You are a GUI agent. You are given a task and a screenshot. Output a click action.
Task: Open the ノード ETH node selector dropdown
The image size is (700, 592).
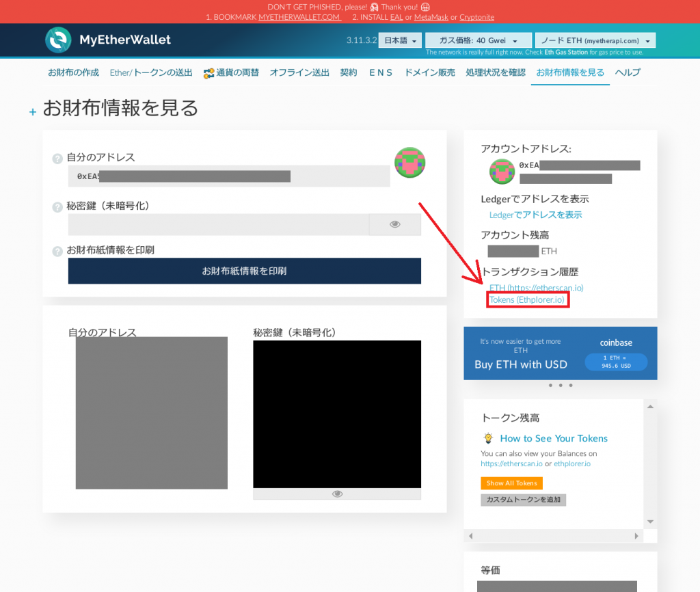(x=595, y=40)
